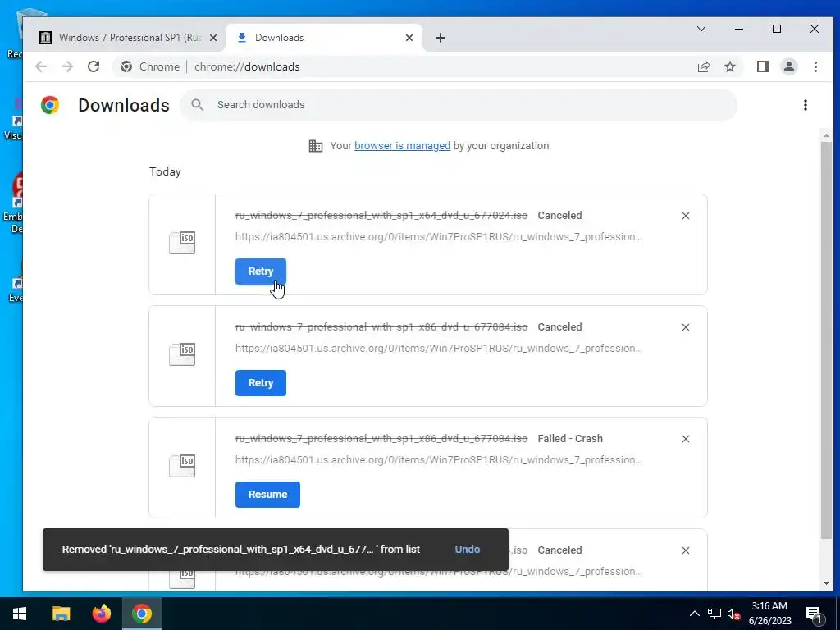The image size is (840, 630).
Task: Open the network status tray icon
Action: [x=714, y=614]
